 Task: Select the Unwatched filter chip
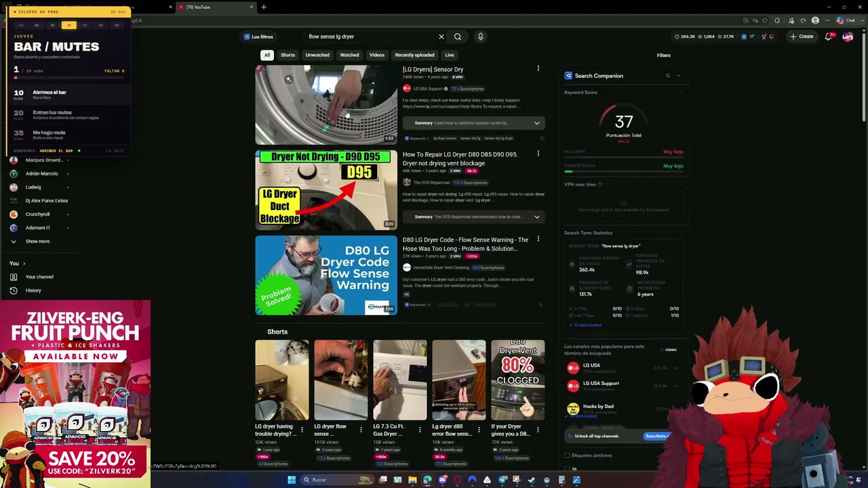coord(317,55)
